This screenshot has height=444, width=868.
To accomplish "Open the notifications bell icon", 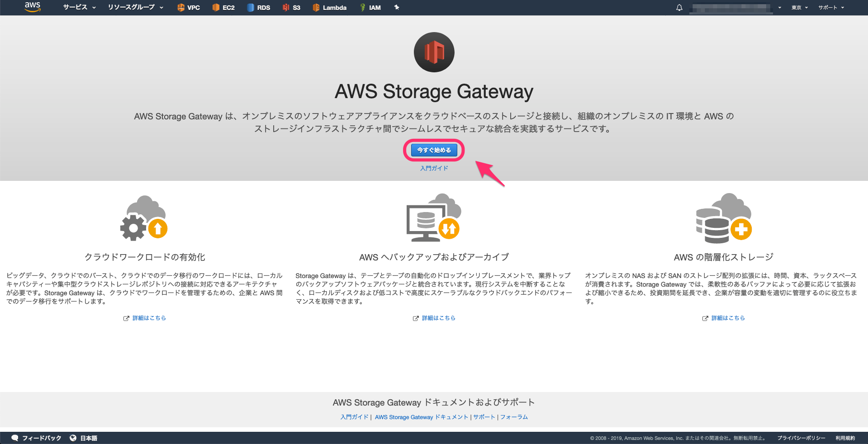I will pyautogui.click(x=679, y=7).
